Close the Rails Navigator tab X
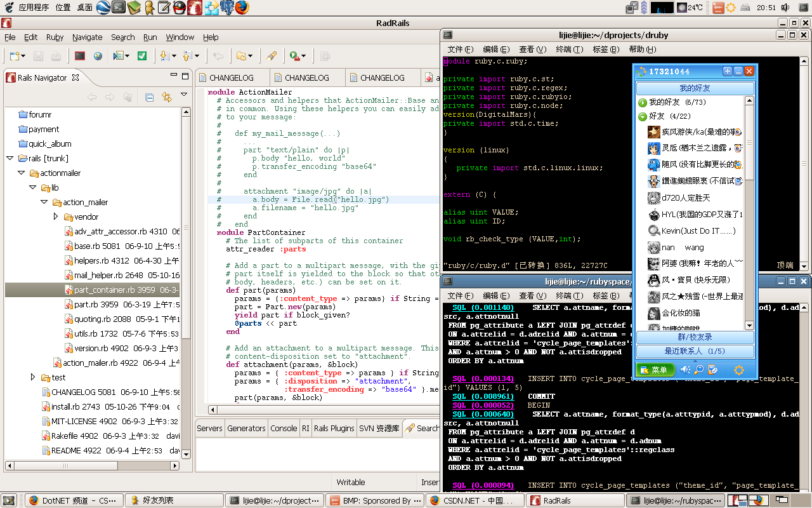 click(x=75, y=77)
